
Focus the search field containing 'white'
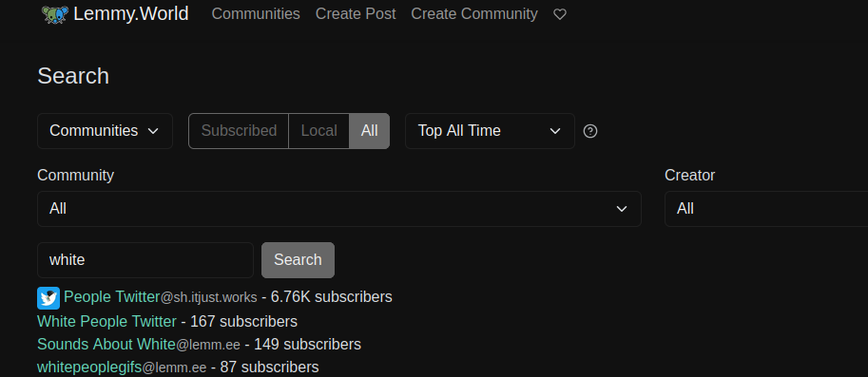(x=145, y=260)
